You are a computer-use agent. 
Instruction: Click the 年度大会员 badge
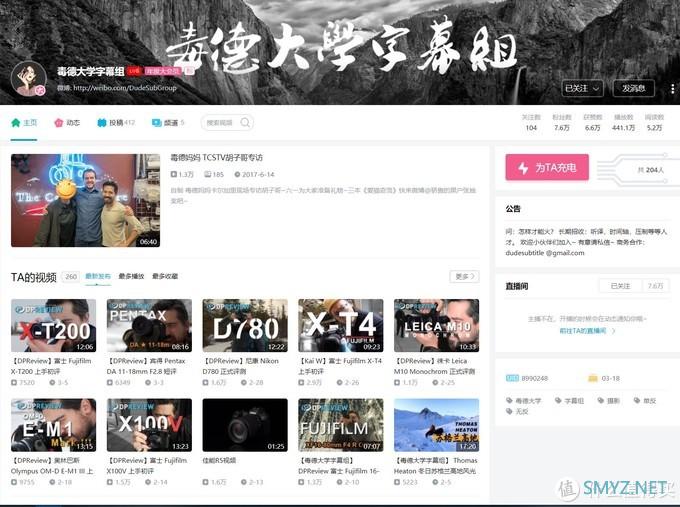point(163,71)
